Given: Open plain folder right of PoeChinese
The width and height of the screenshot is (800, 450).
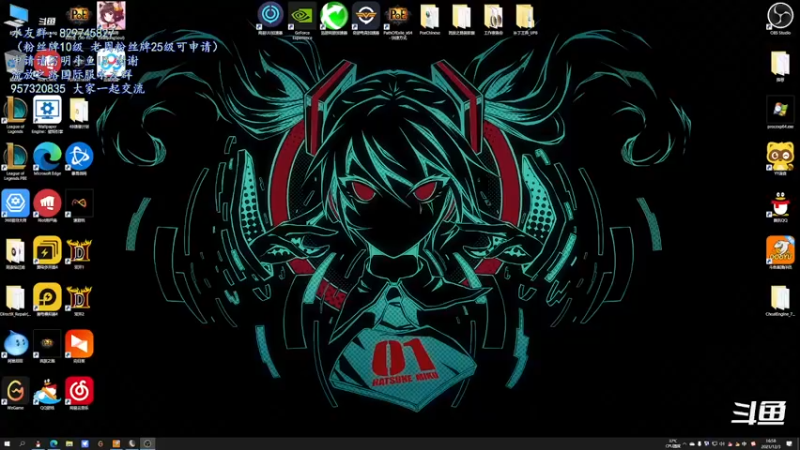Looking at the screenshot, I should [x=461, y=19].
